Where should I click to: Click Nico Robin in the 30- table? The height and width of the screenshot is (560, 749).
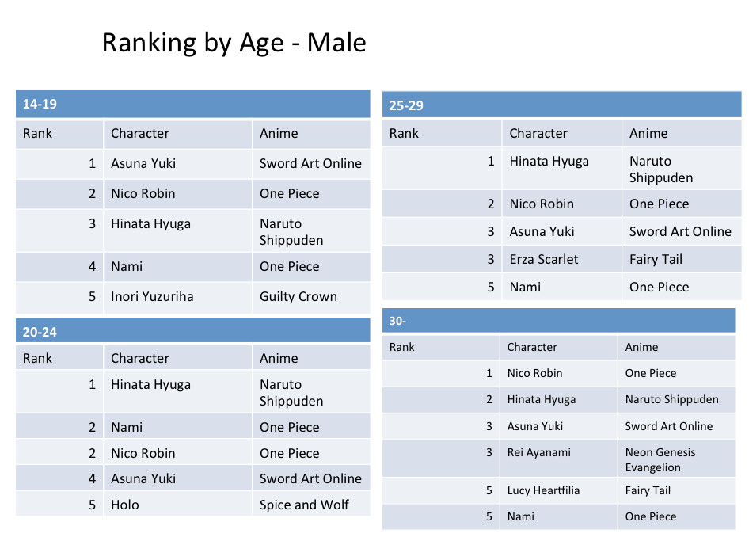pos(535,373)
